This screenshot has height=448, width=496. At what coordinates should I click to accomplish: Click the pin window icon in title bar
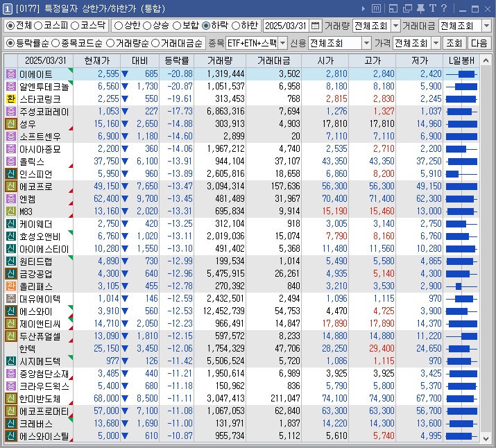(420, 8)
